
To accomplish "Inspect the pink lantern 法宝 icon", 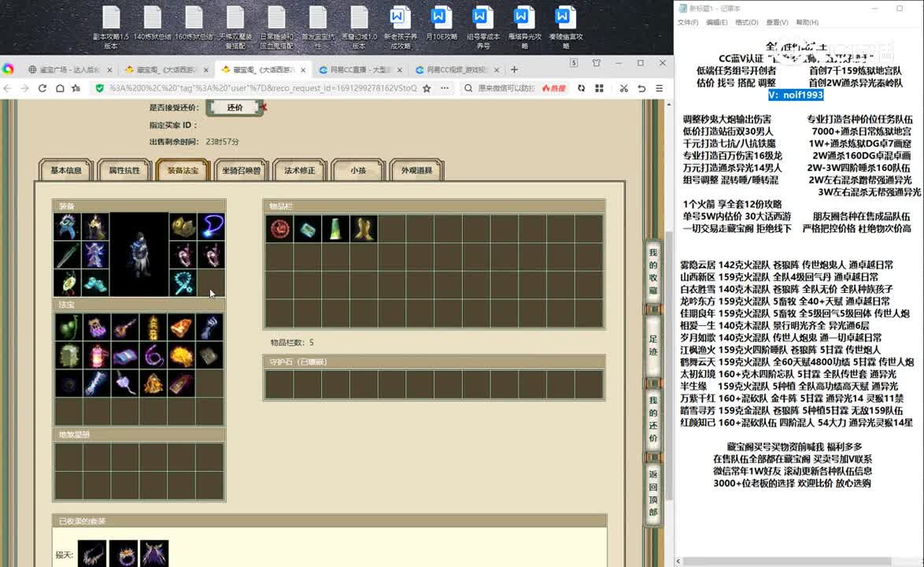I will point(98,355).
